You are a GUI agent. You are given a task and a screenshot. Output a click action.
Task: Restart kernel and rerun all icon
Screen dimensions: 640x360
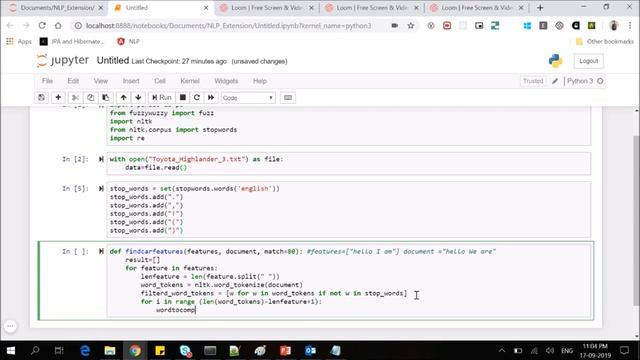(x=211, y=98)
